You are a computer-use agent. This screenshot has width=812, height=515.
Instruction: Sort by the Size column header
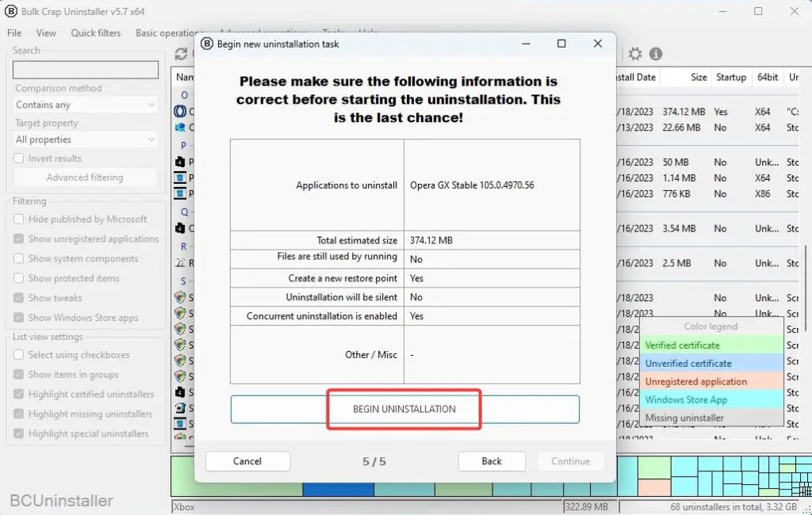pyautogui.click(x=686, y=77)
